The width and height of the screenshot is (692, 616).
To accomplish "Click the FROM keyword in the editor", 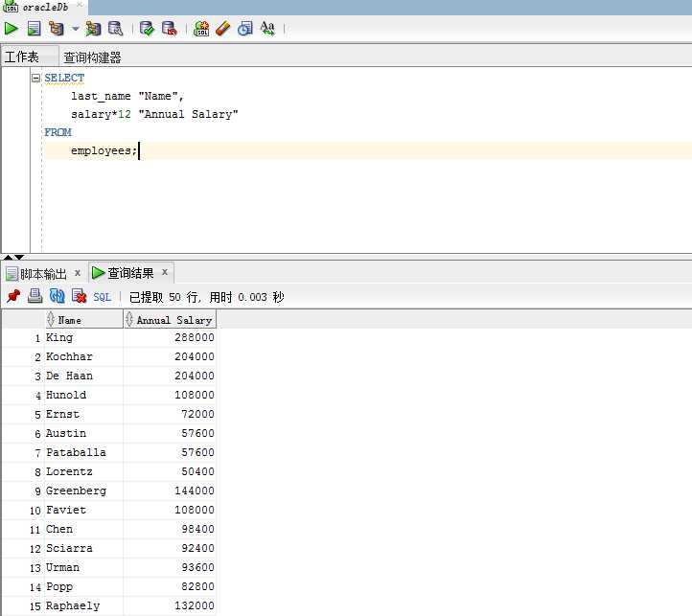I will (58, 132).
